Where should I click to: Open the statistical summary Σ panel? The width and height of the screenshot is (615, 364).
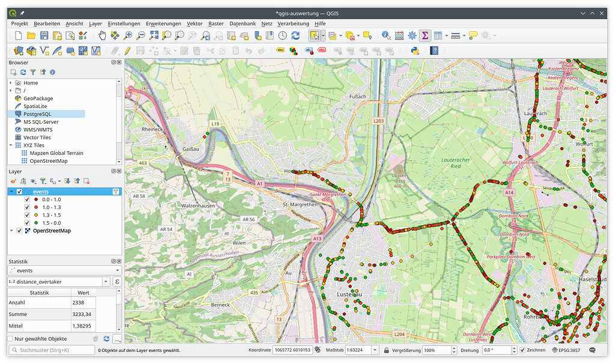[425, 35]
